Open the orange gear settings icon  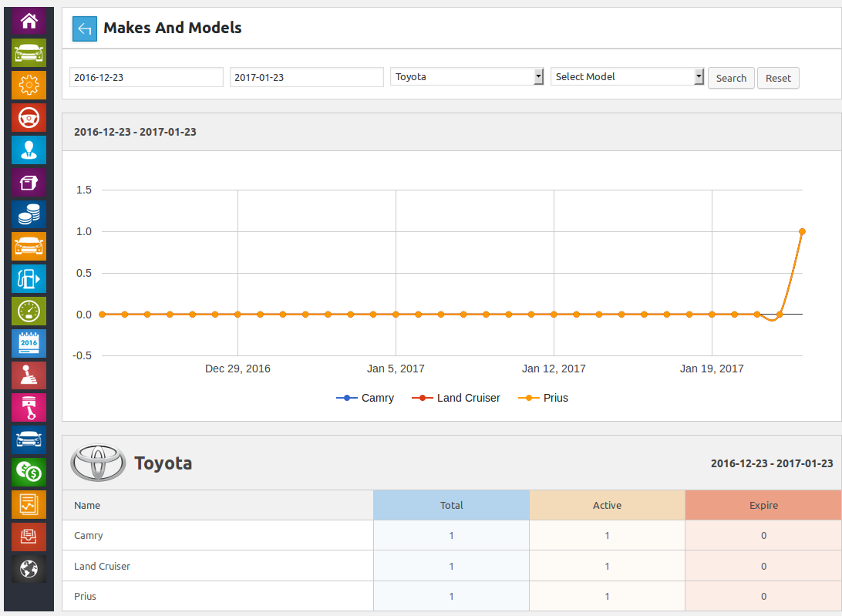[29, 85]
